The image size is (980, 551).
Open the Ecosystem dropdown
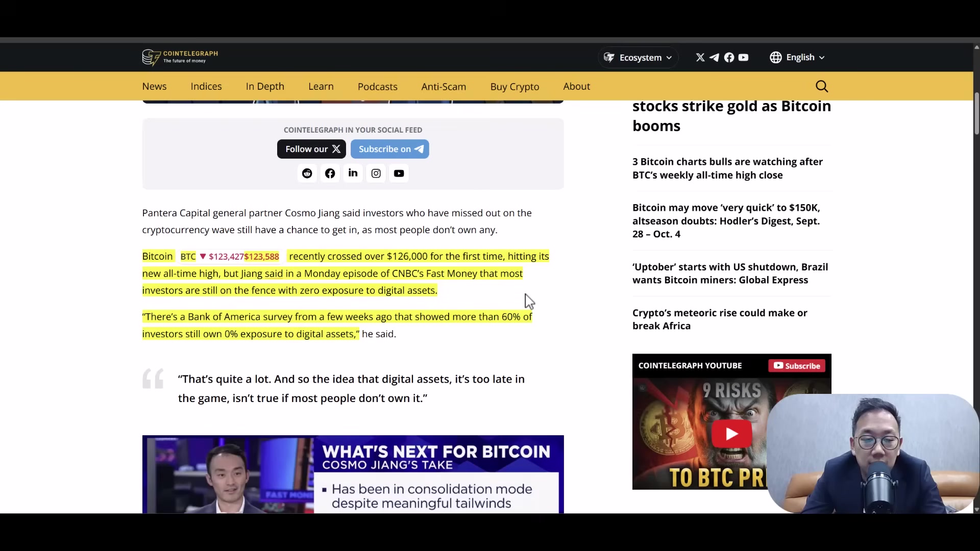coord(638,57)
